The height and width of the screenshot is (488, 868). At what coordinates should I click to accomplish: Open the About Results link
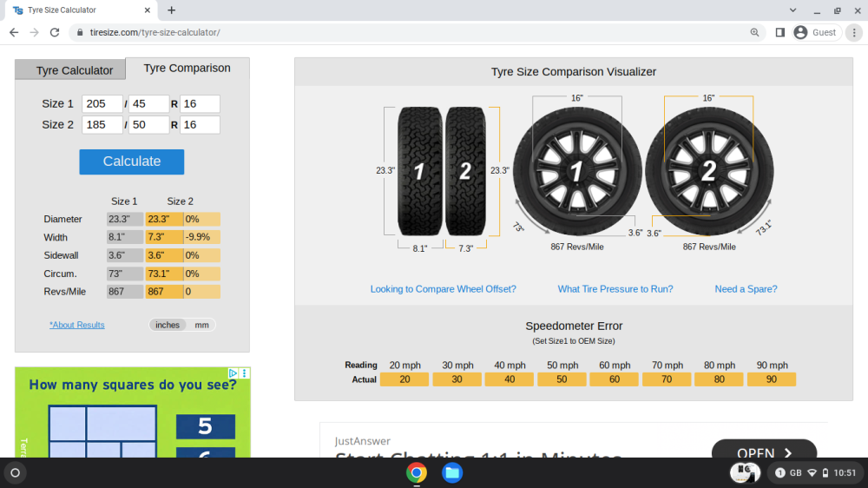(x=77, y=325)
